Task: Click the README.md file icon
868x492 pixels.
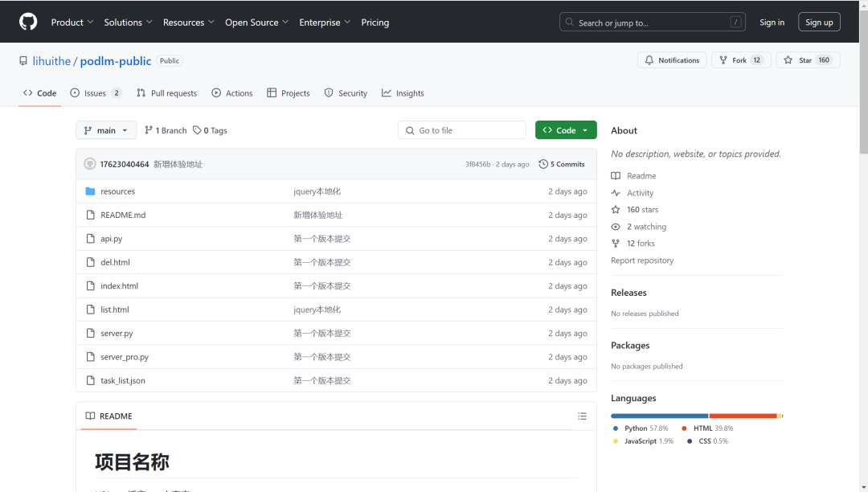Action: 90,215
